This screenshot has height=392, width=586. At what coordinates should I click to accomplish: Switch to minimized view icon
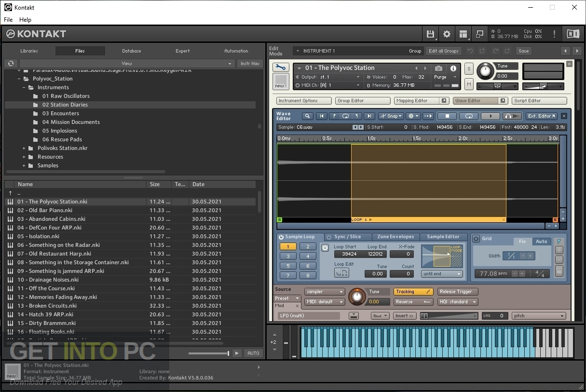pyautogui.click(x=480, y=34)
